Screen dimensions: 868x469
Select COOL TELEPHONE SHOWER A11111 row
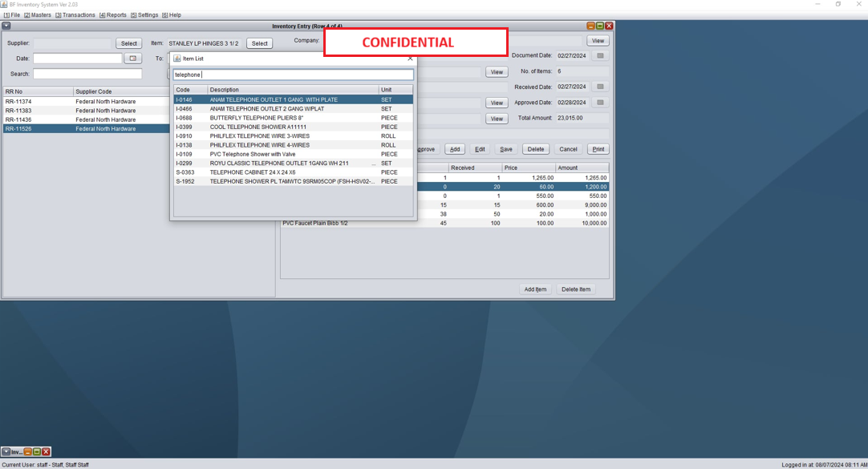point(294,127)
